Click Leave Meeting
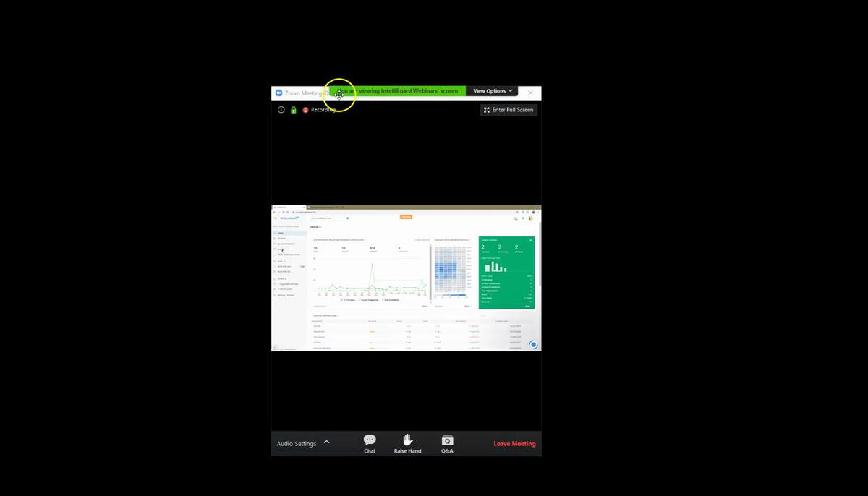This screenshot has width=868, height=496. [514, 444]
